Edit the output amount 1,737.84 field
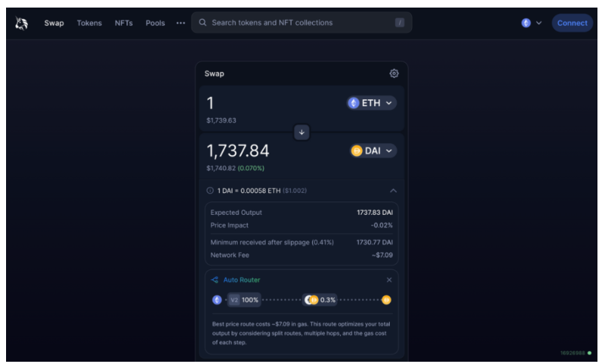The width and height of the screenshot is (602, 364). click(238, 151)
